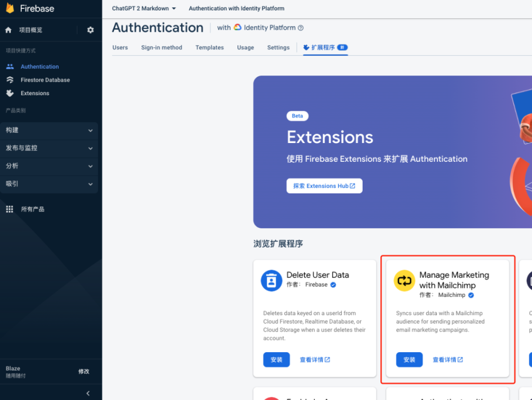Expand the 吸引 section

tap(49, 184)
